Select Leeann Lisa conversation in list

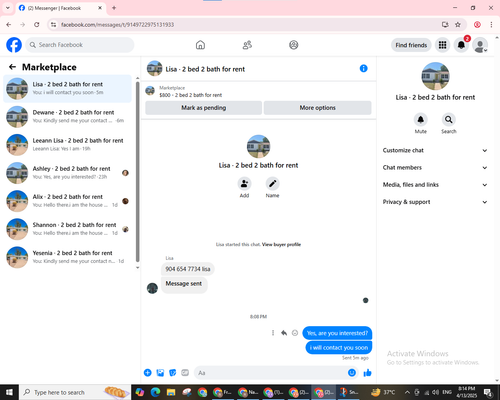(68, 144)
